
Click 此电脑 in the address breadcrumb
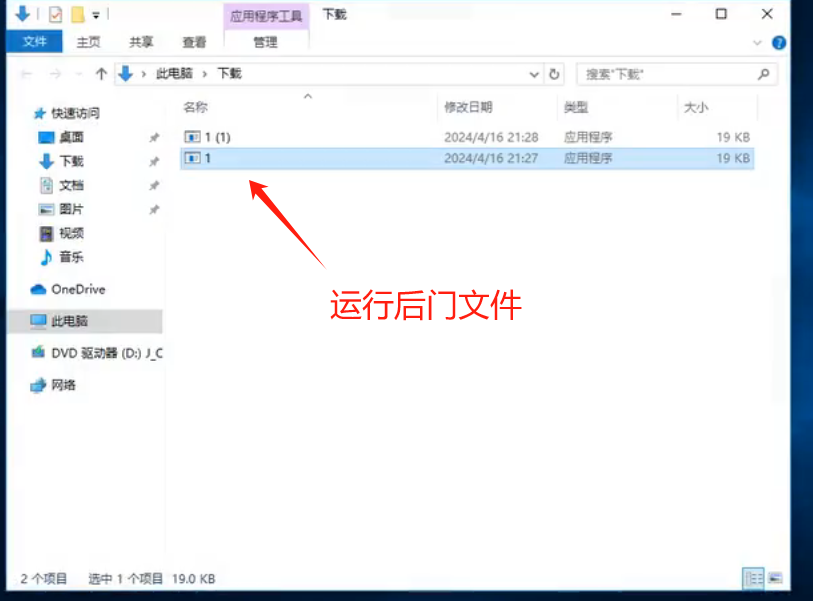(174, 74)
